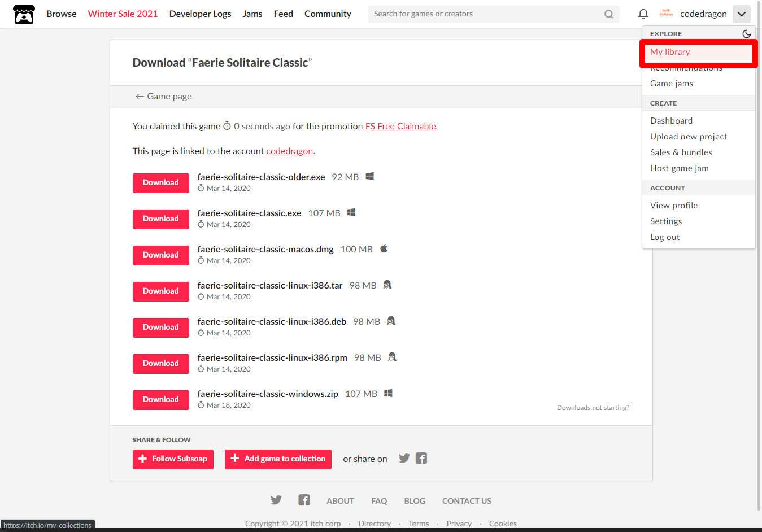Open FAQ footer link
The width and height of the screenshot is (762, 532).
[x=379, y=501]
